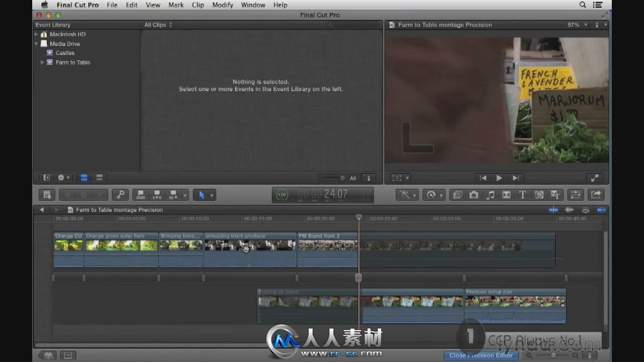
Task: Collapse the Media Drive disclosure triangle
Action: (36, 44)
